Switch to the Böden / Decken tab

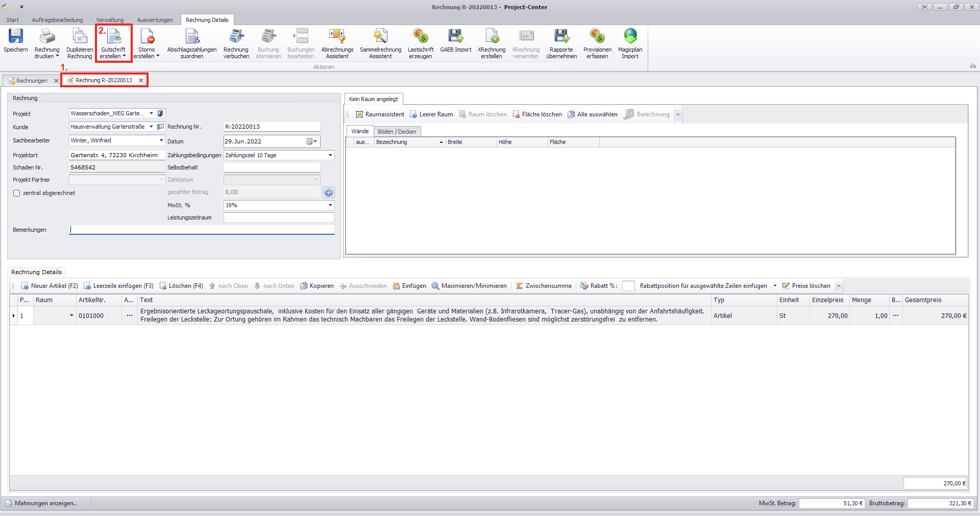(397, 132)
